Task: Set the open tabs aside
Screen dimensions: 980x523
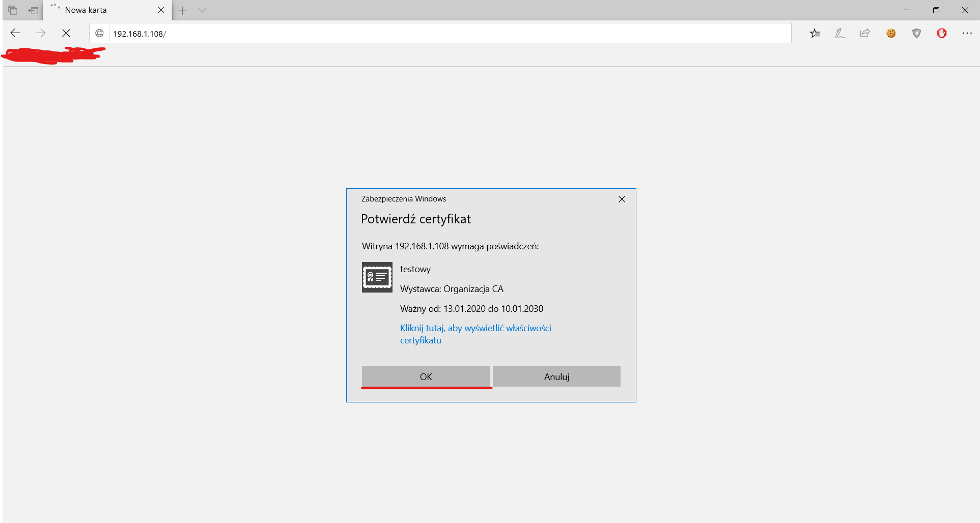Action: pos(34,10)
